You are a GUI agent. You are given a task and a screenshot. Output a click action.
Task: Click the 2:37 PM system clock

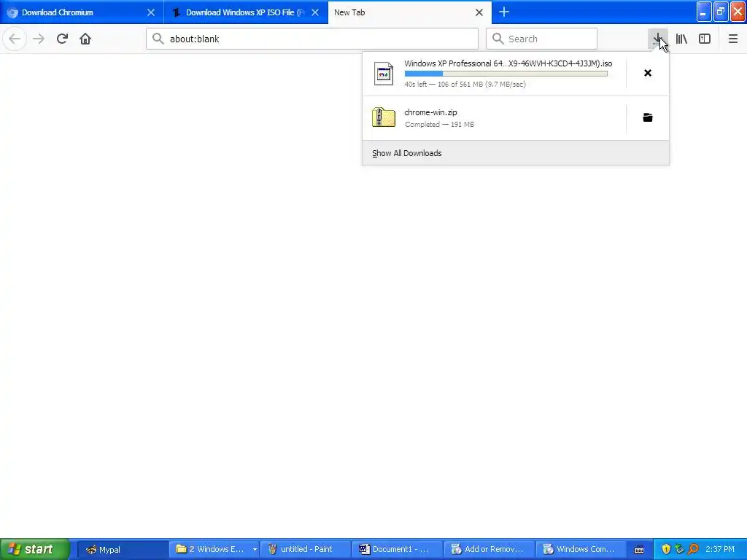pyautogui.click(x=720, y=549)
